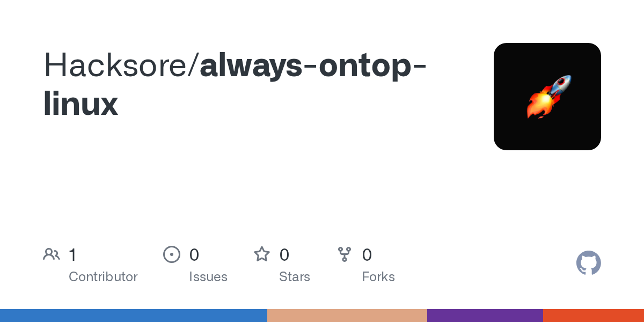Click the Forks branch icon
The width and height of the screenshot is (644, 322).
tap(344, 254)
